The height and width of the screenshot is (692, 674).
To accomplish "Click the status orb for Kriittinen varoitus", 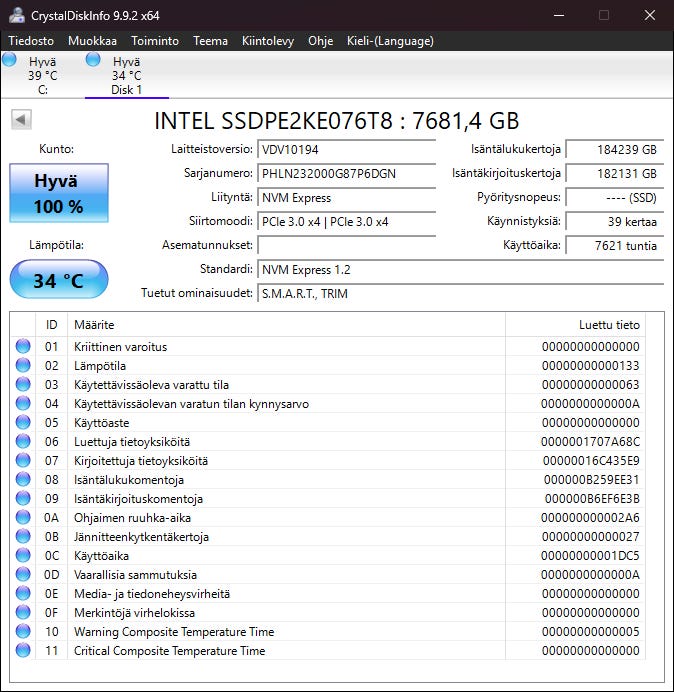I will tap(23, 346).
